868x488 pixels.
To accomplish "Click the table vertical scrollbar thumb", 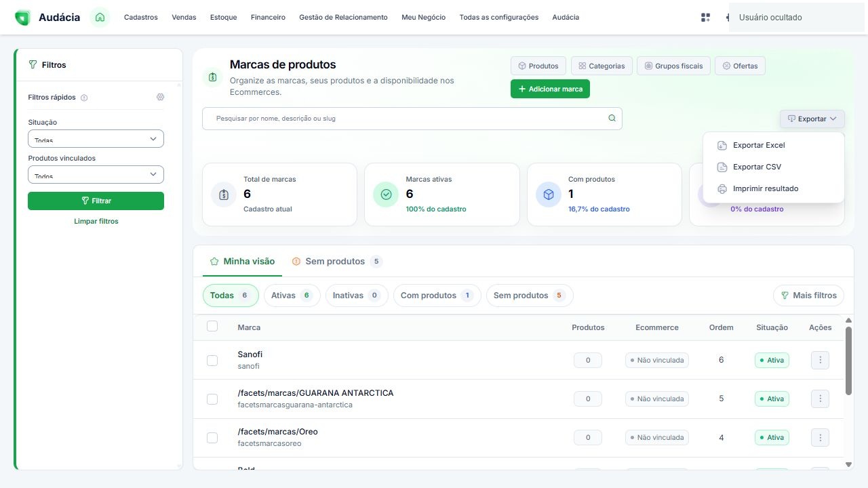I will [848, 361].
